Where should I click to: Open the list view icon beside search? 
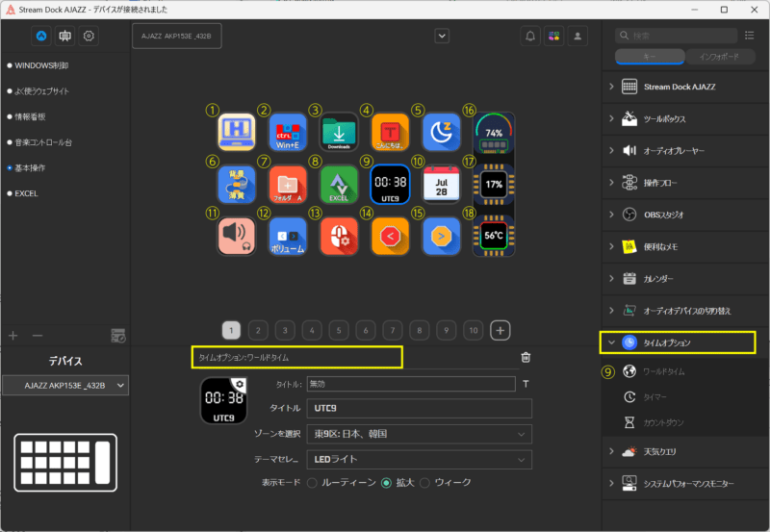[x=750, y=35]
